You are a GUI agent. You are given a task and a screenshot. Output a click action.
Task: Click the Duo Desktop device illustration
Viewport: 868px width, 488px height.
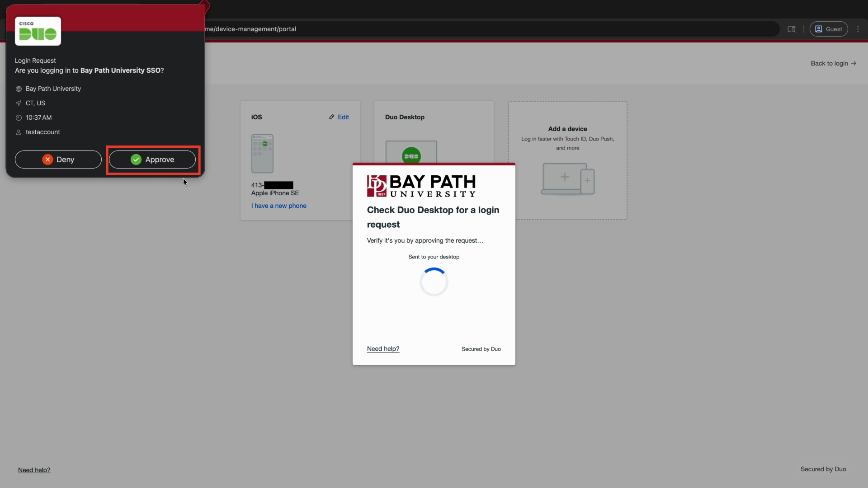coord(411,152)
